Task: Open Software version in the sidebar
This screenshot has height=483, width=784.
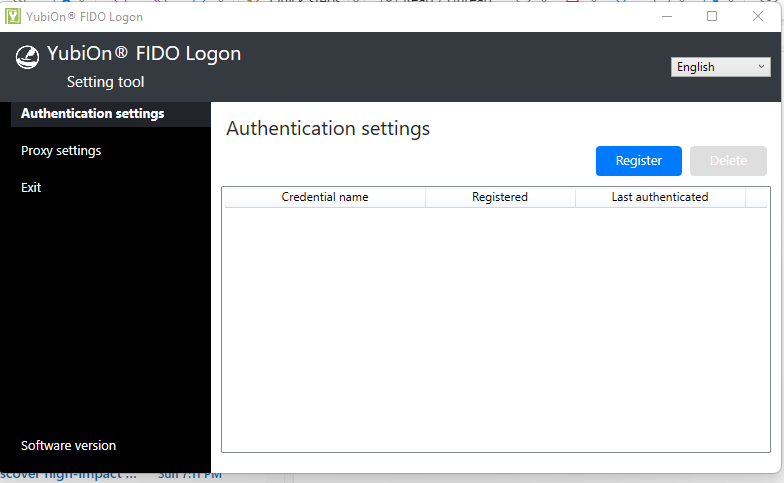Action: [x=68, y=446]
